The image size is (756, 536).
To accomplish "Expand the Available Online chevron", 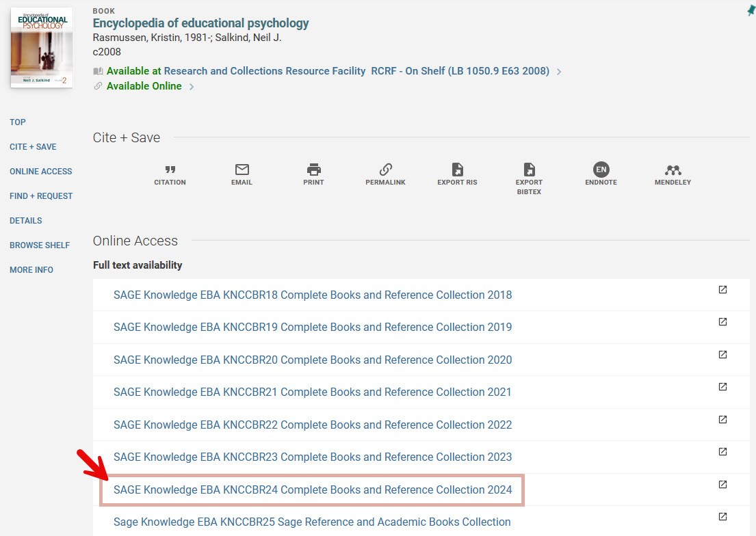I will (192, 87).
